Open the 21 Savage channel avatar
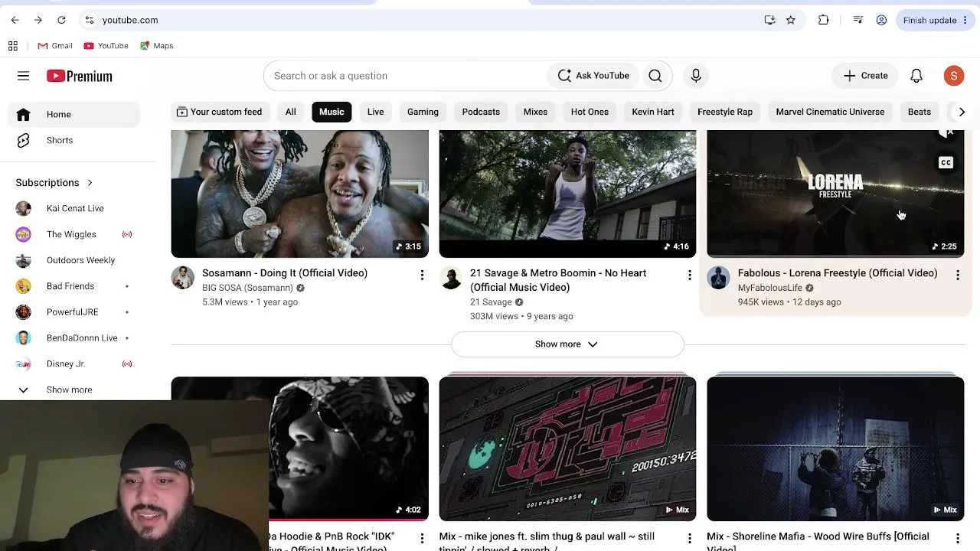Image resolution: width=980 pixels, height=551 pixels. pyautogui.click(x=451, y=278)
